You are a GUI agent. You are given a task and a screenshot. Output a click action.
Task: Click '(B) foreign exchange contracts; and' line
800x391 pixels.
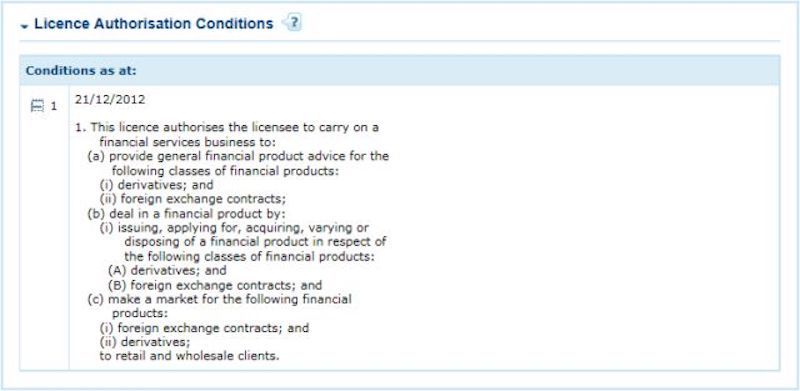tap(215, 285)
